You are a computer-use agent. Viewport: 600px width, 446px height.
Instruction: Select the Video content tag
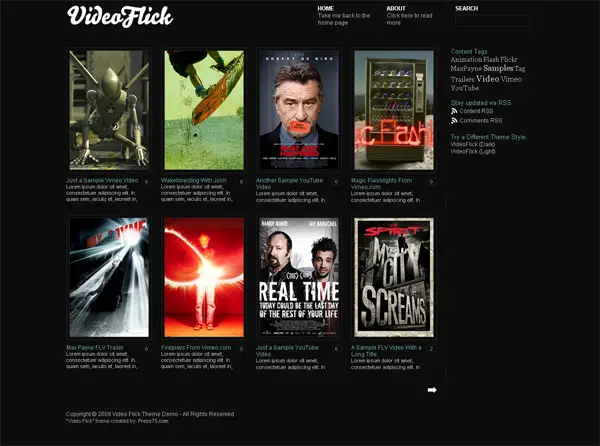pyautogui.click(x=488, y=79)
